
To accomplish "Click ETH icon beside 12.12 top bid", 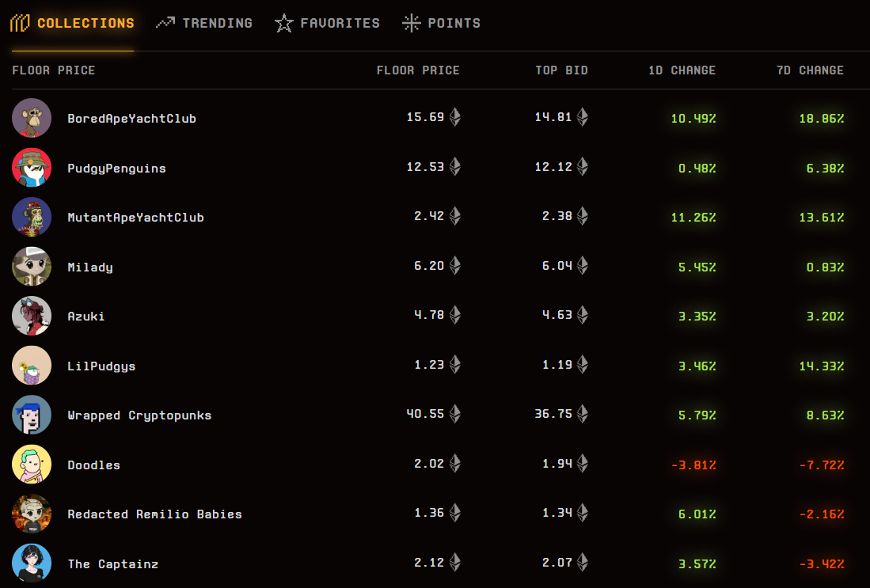I will (582, 166).
